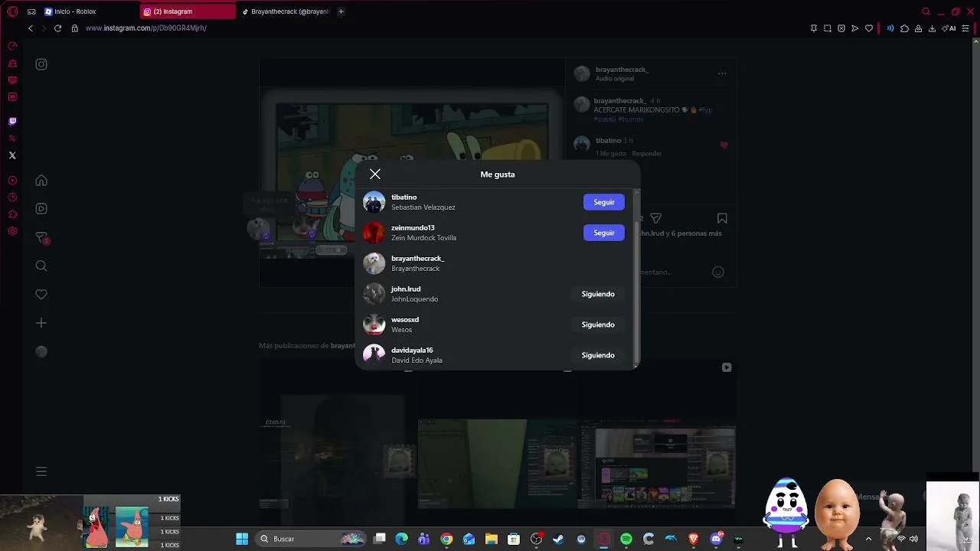980x551 pixels.
Task: Open X in the Opera sidebar
Action: (x=12, y=155)
